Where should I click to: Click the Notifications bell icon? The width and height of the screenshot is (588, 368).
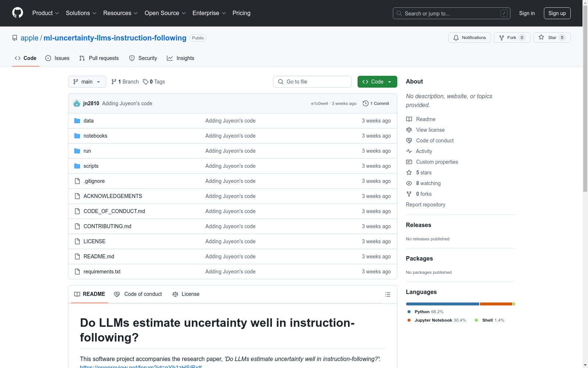click(x=456, y=38)
